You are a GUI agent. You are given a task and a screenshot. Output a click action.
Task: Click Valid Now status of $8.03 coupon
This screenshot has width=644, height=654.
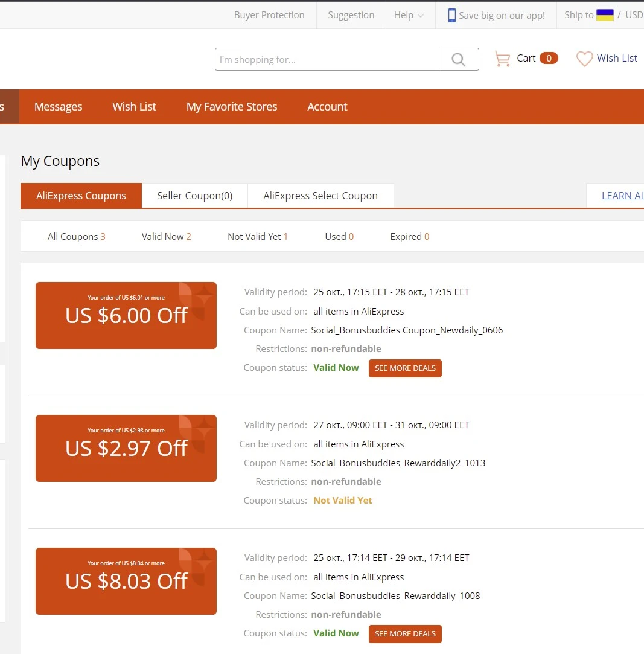[336, 633]
